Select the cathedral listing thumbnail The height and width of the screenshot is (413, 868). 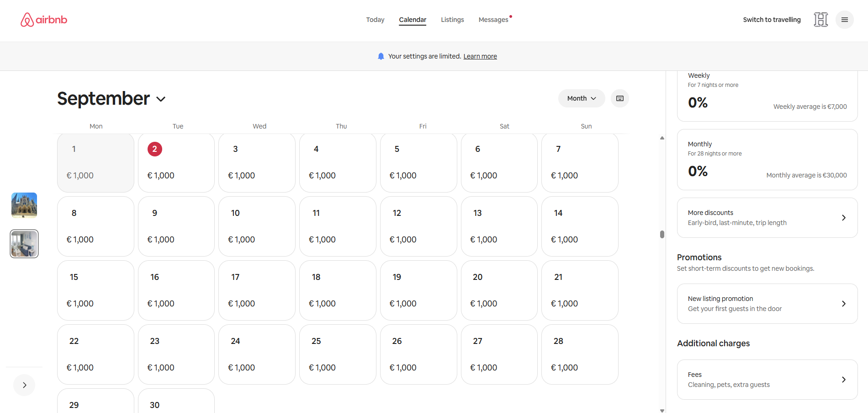point(24,205)
